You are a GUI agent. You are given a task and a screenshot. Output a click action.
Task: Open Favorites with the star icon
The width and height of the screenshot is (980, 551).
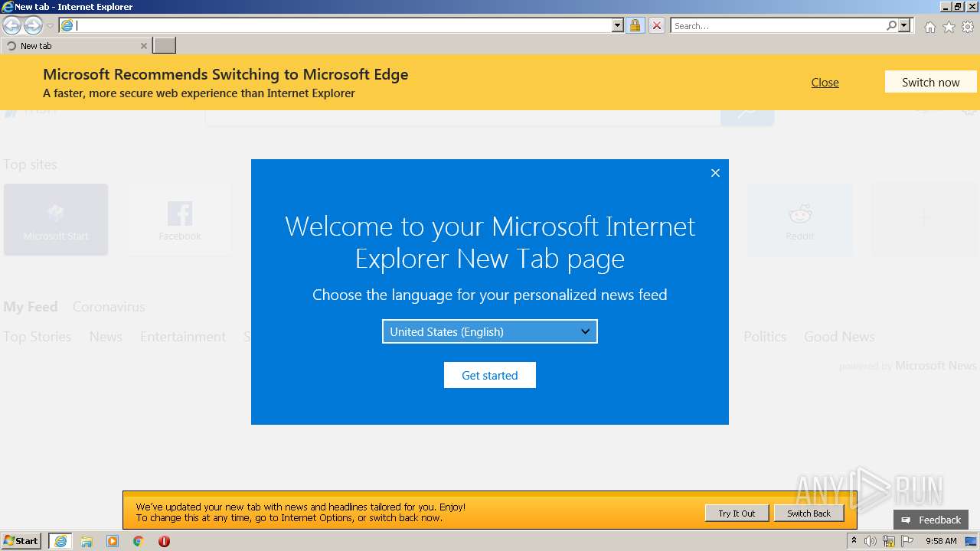949,27
